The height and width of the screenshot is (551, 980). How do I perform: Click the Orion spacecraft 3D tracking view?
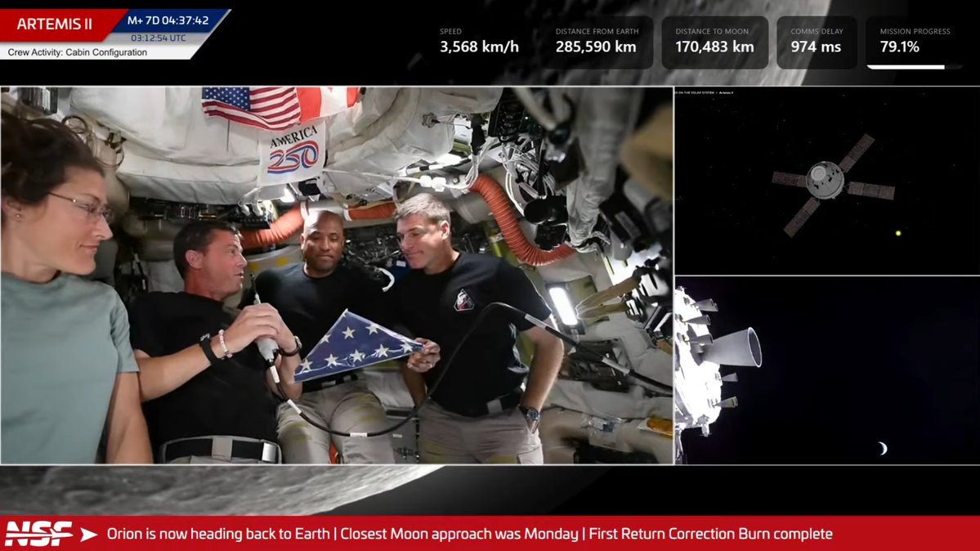pyautogui.click(x=827, y=181)
